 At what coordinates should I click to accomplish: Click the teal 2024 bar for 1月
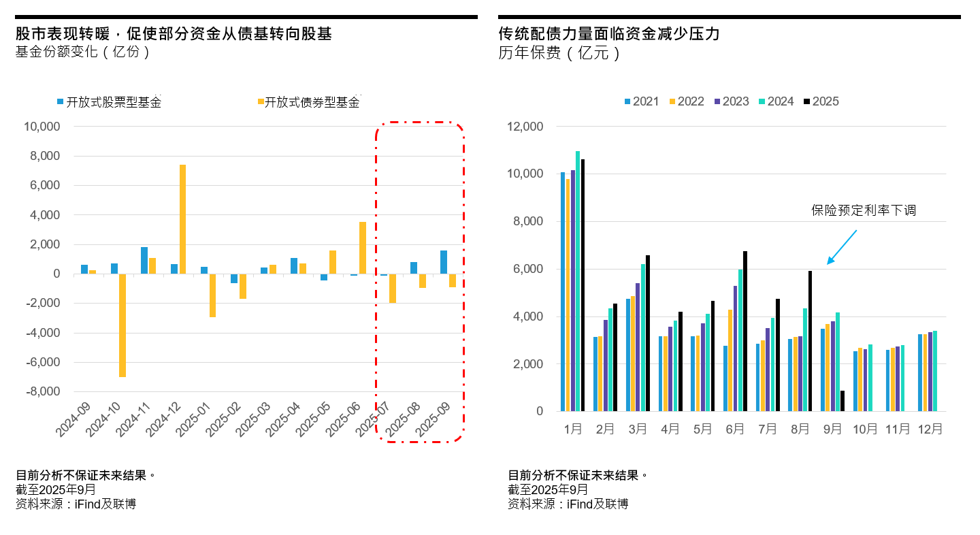[578, 281]
